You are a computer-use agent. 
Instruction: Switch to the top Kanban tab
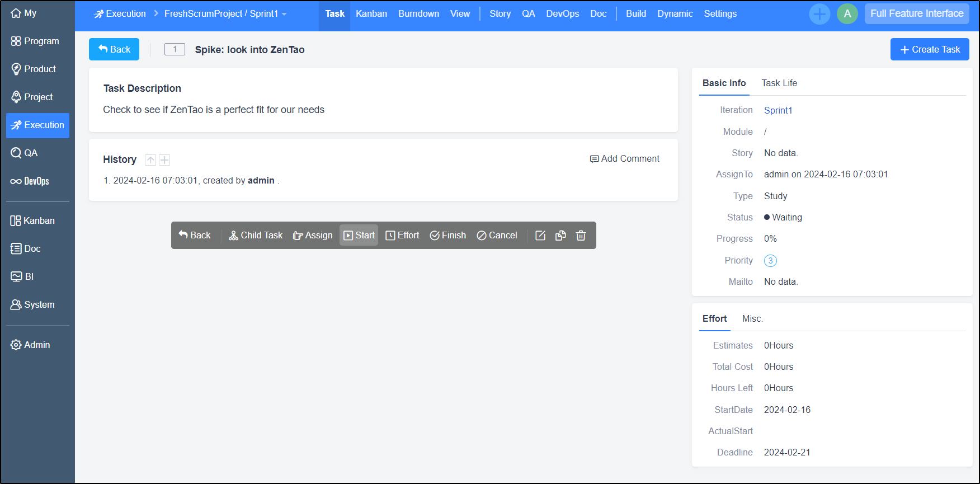click(371, 14)
